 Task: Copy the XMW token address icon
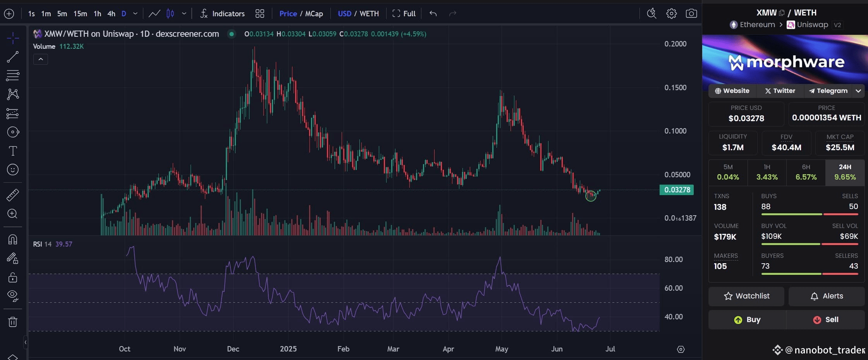point(782,13)
